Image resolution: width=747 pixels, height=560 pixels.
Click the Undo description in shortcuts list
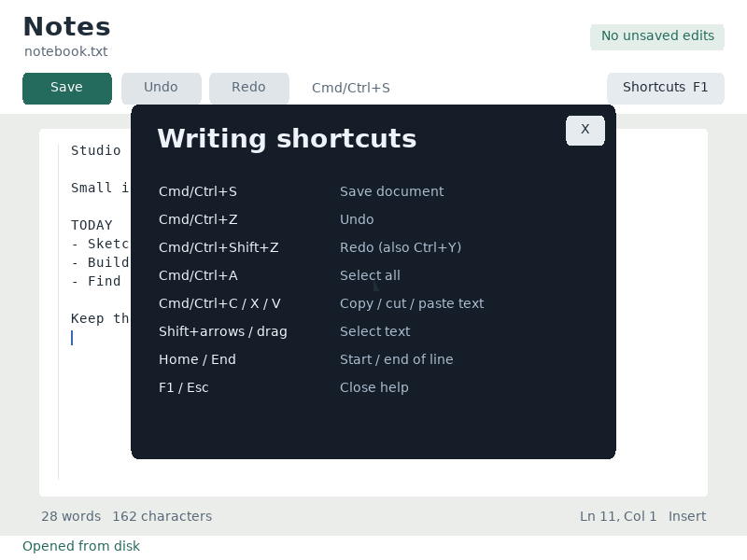(357, 219)
